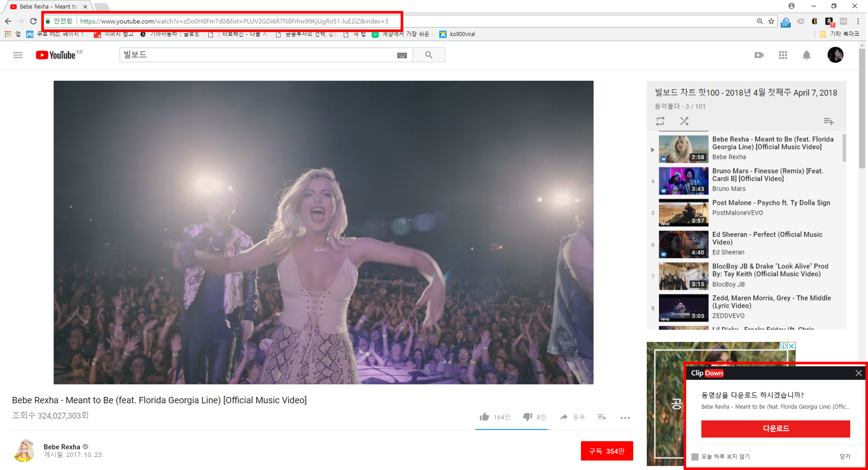
Task: Open a new browser tab
Action: 101,7
